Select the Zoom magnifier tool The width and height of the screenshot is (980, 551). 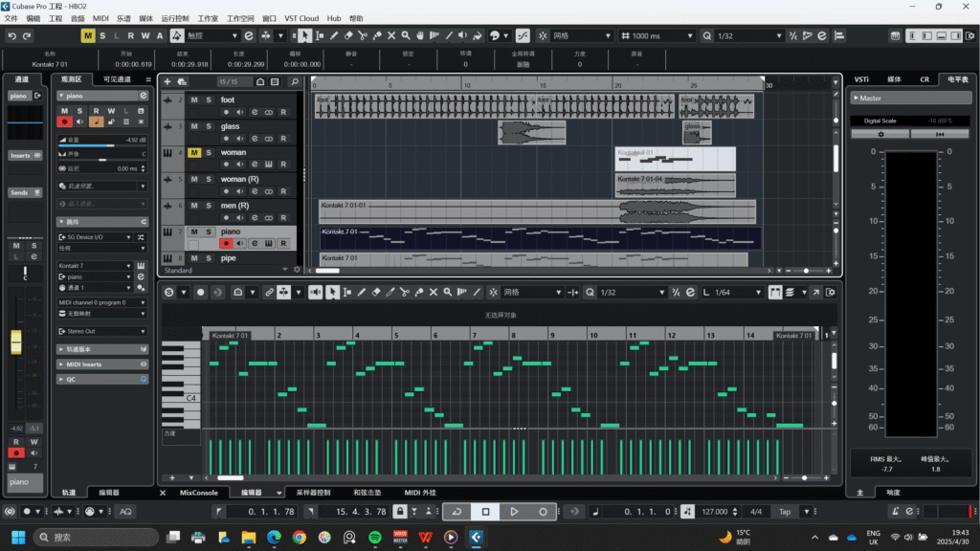click(407, 35)
